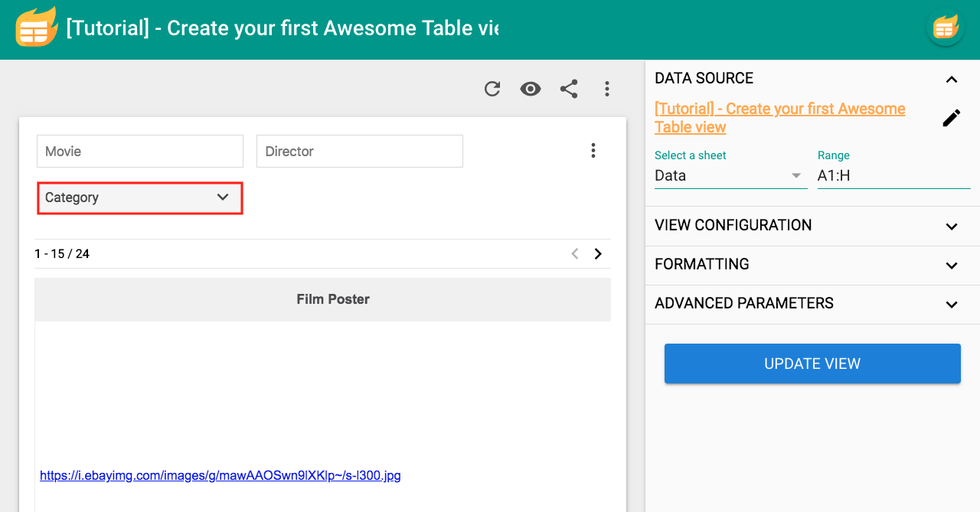Focus the Director filter field
Viewport: 980px width, 512px height.
[x=360, y=151]
